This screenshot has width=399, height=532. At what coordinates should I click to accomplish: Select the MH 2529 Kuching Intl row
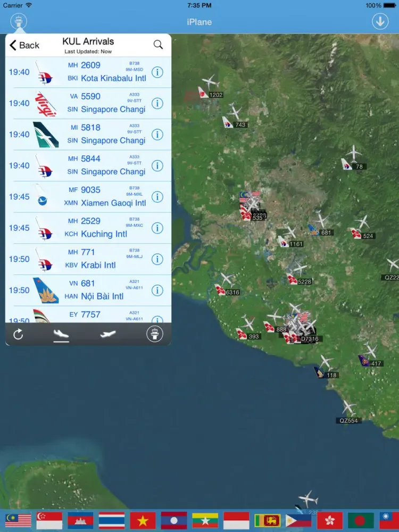pos(88,228)
